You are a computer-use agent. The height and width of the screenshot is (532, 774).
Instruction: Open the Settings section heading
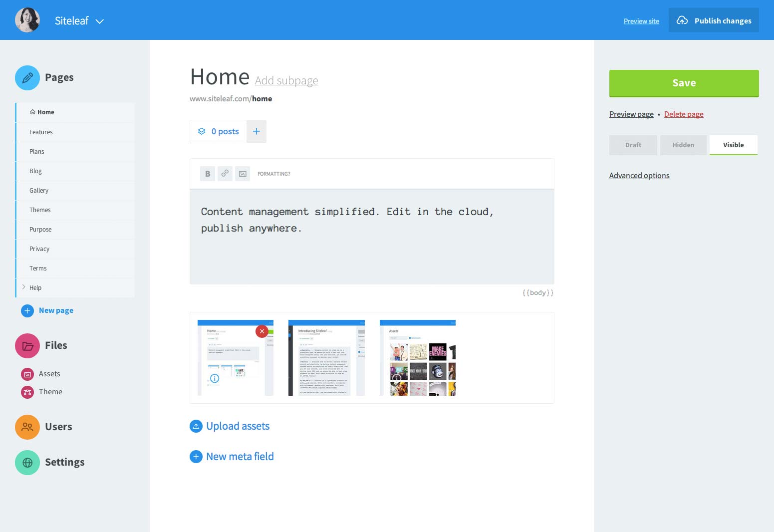coord(65,462)
